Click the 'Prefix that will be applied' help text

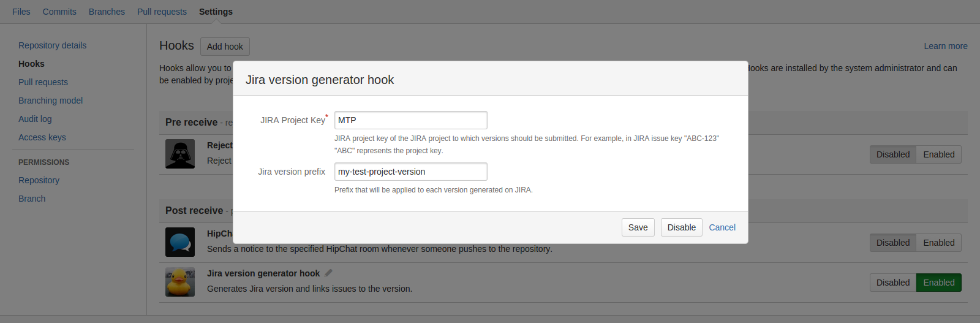[434, 190]
